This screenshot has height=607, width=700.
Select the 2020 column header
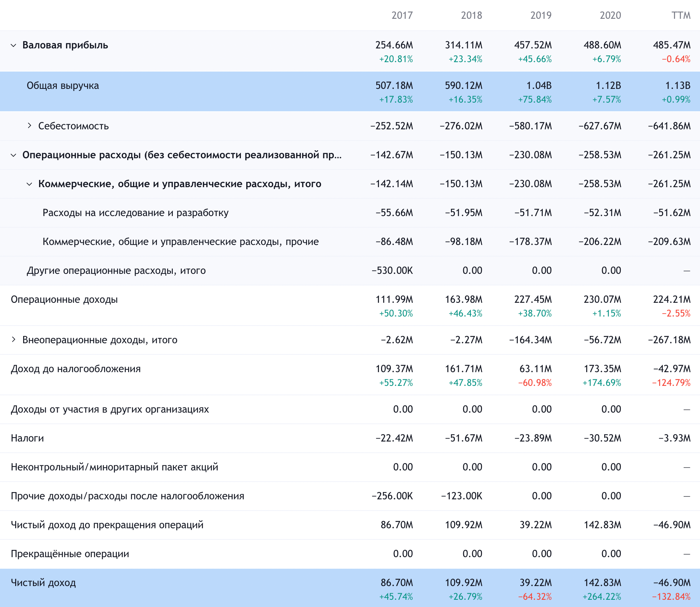[610, 15]
